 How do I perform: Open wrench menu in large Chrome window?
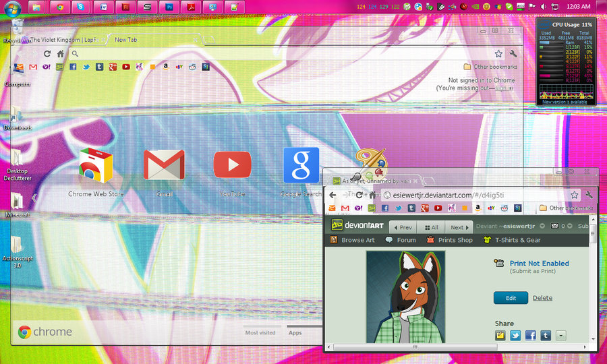pos(513,54)
